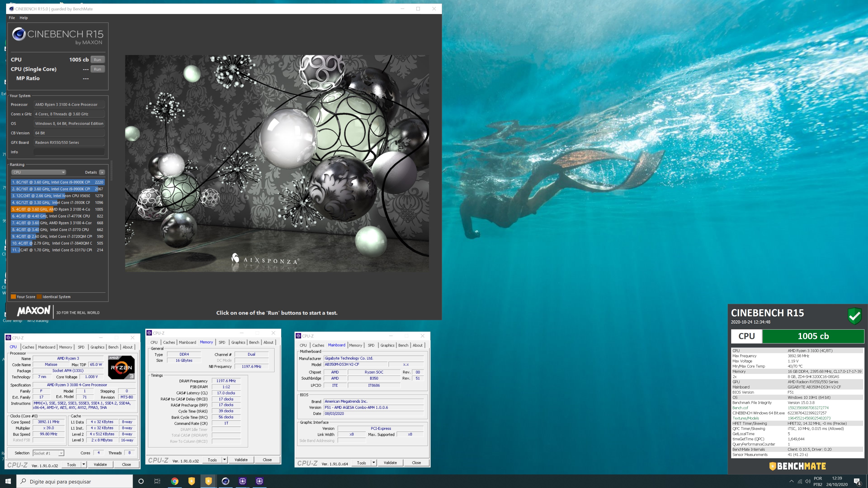
Task: Click the Identical System legend swatch
Action: point(39,297)
